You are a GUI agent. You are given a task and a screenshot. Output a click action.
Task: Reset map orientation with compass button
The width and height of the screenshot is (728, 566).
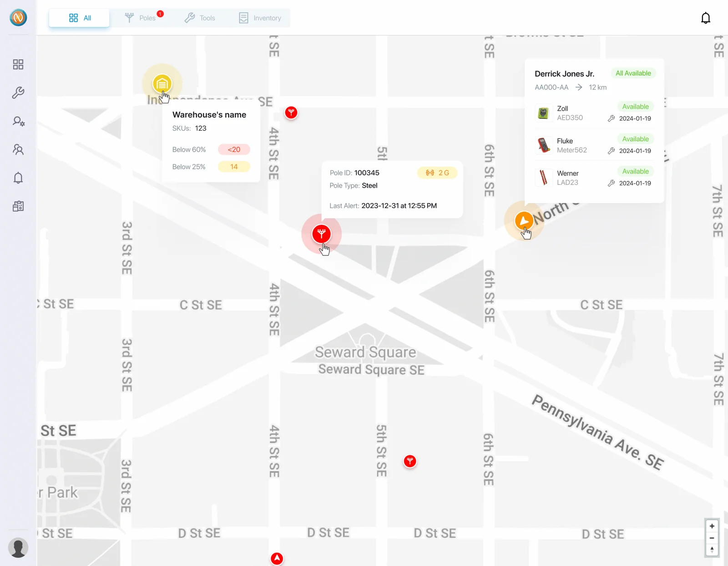click(712, 550)
